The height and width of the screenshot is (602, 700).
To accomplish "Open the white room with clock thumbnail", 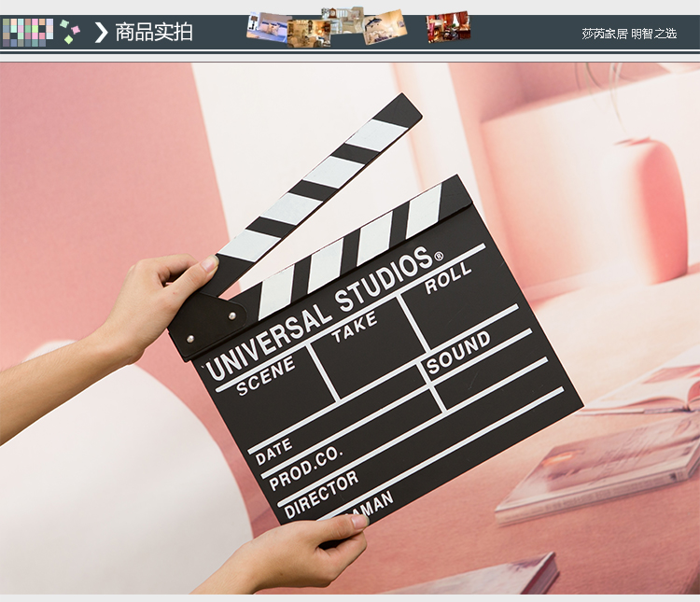I will [x=344, y=19].
